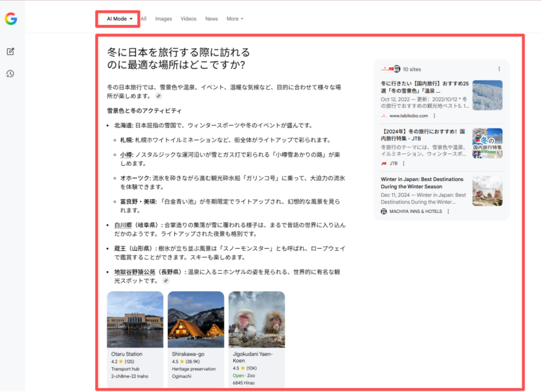This screenshot has height=392, width=542.
Task: Switch to the Videos tab
Action: [x=188, y=19]
